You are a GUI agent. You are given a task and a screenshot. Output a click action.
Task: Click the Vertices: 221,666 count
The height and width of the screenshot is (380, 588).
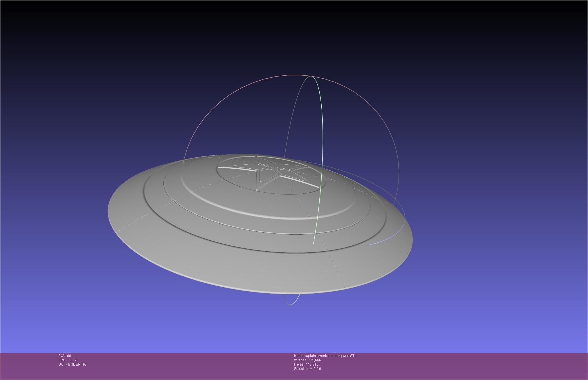[307, 360]
